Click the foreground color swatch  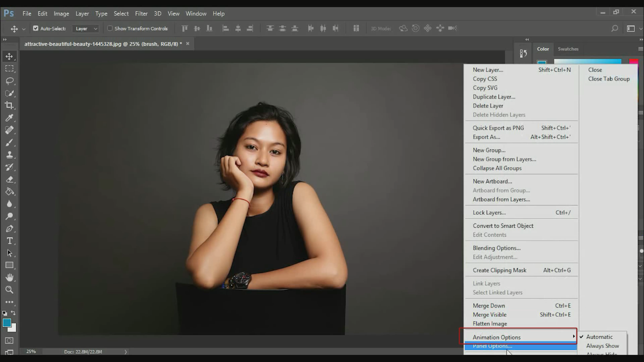click(7, 323)
